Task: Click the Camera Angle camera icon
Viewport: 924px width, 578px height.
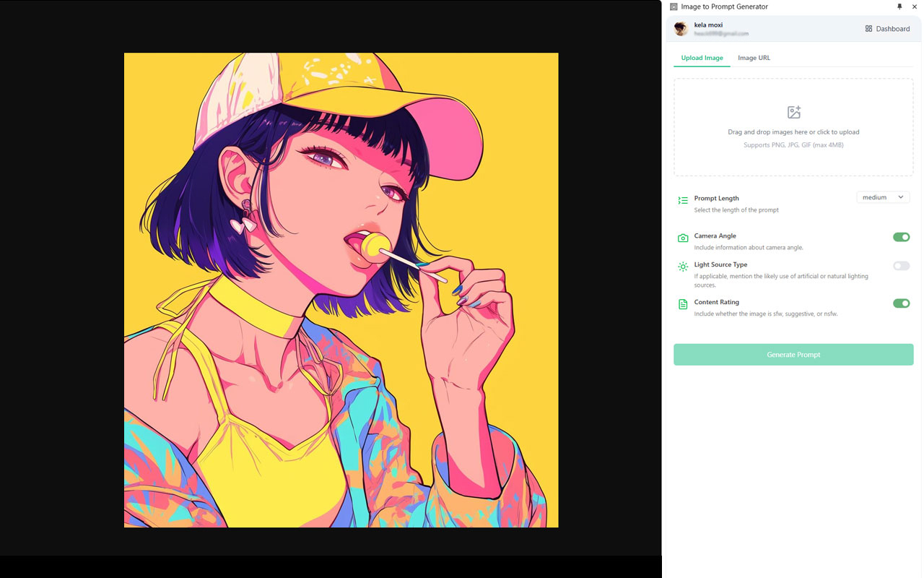Action: (683, 238)
